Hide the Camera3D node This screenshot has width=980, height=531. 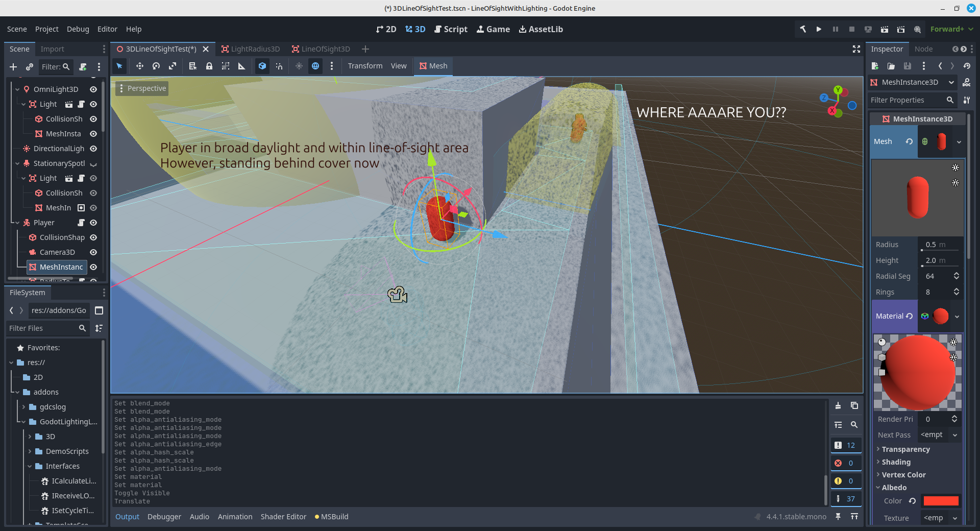(93, 252)
